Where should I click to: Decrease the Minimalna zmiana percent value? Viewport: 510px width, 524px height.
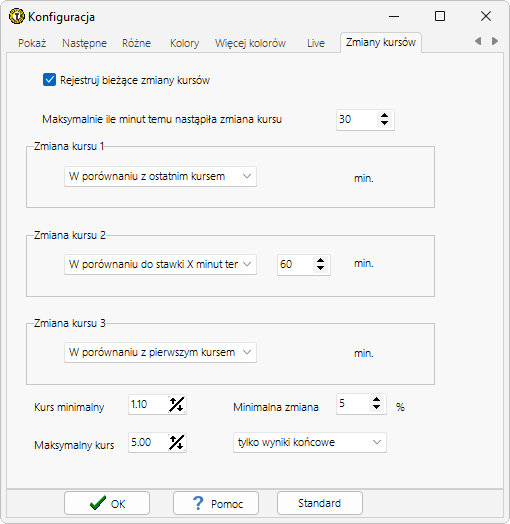376,407
